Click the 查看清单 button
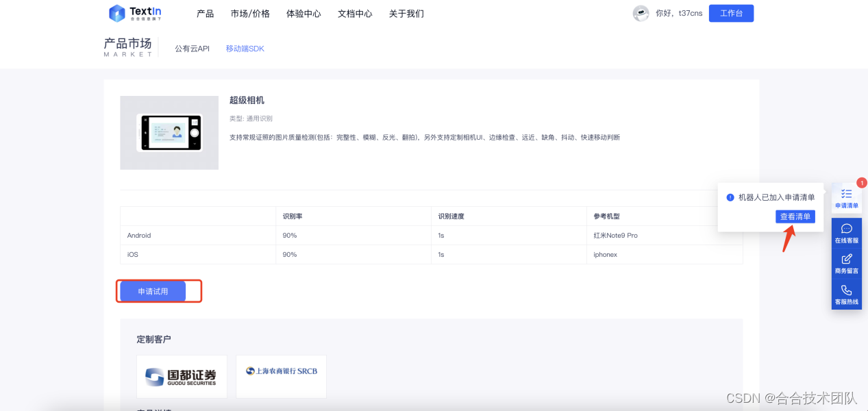Screen dimensions: 868x411 point(795,216)
